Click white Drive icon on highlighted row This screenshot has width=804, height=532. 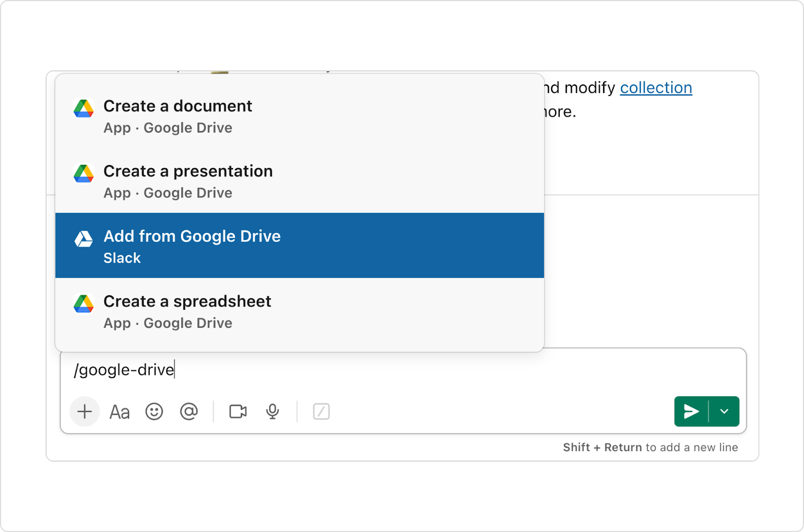point(83,239)
